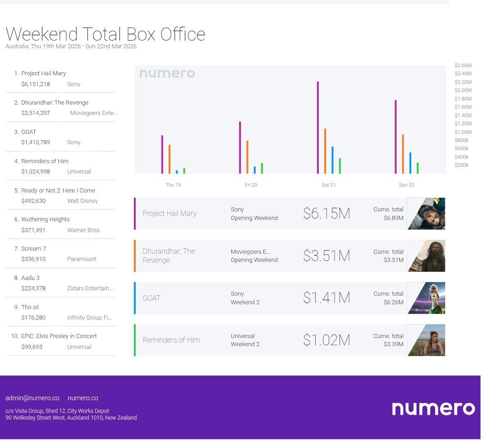Click the numero logo in the footer
Viewport: 487px width, 448px height.
click(433, 408)
